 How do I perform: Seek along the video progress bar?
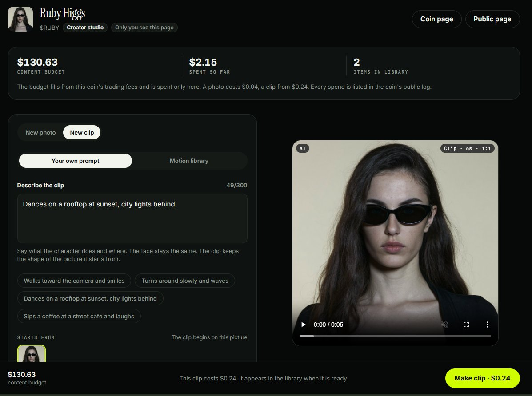(395, 336)
